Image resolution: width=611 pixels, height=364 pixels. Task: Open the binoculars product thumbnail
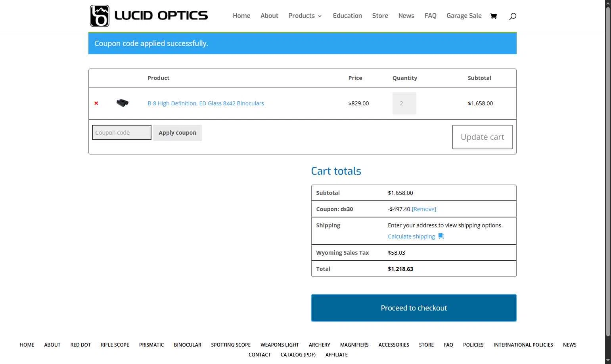coord(123,103)
